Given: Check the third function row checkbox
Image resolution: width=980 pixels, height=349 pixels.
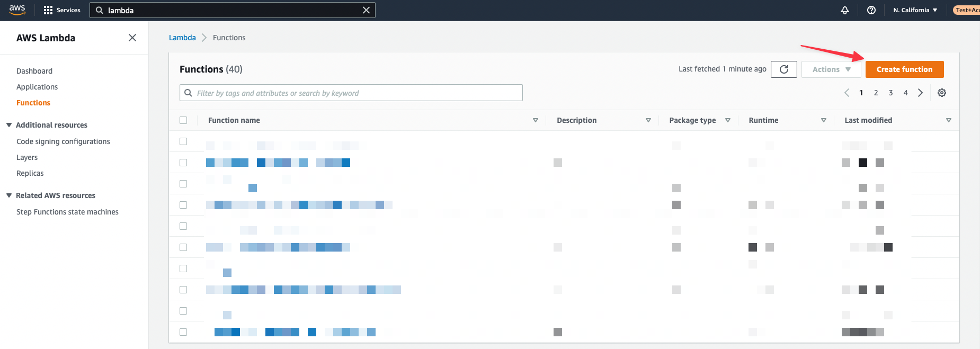Looking at the screenshot, I should [183, 184].
